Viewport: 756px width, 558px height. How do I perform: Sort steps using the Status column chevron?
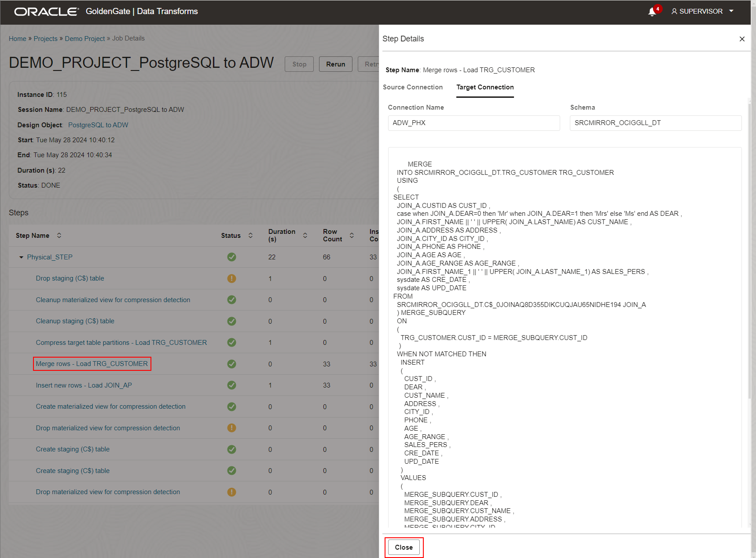[250, 235]
